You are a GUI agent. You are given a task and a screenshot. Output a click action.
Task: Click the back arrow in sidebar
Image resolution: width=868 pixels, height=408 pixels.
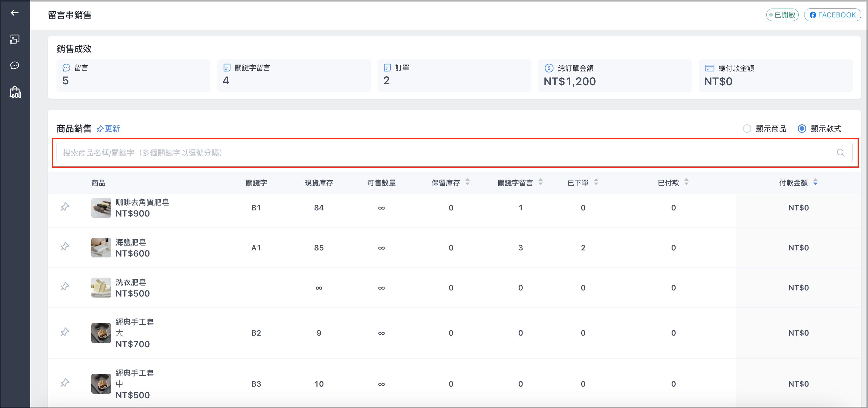click(x=14, y=13)
